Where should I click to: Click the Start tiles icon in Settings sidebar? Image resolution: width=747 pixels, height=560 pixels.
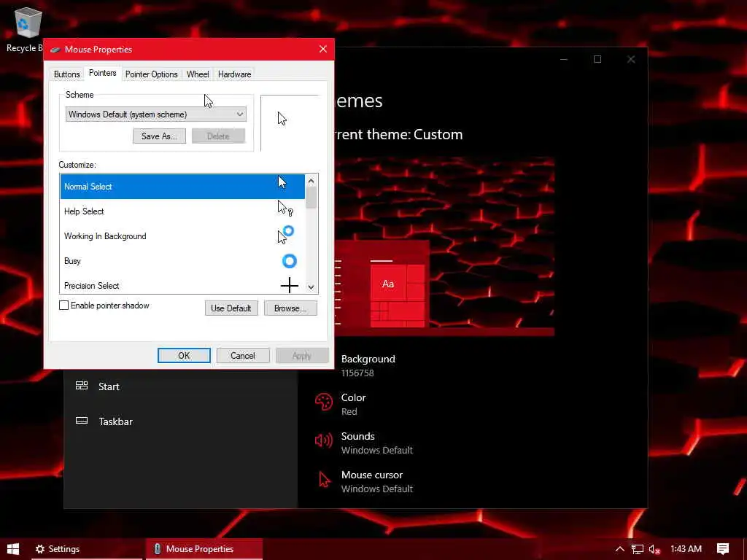(82, 386)
